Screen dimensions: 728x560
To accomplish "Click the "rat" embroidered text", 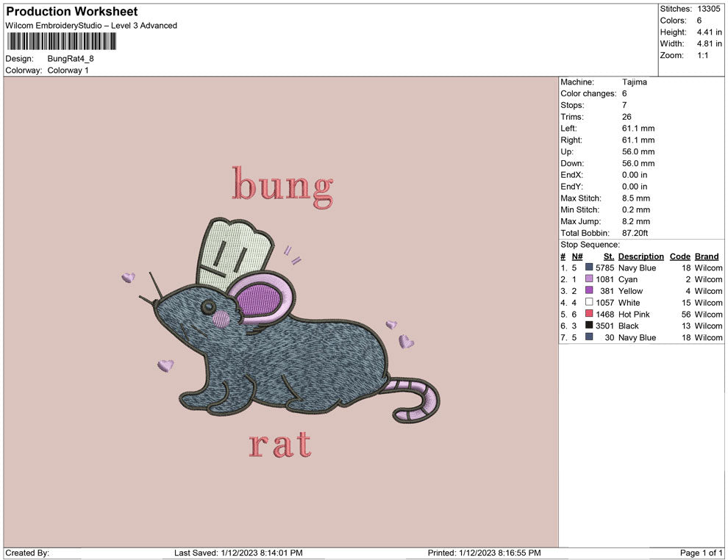I will (x=280, y=445).
